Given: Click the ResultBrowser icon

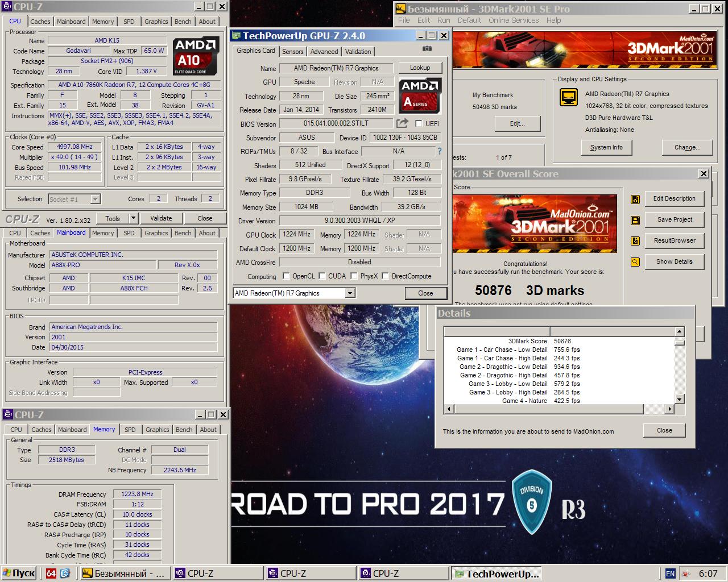Looking at the screenshot, I should coord(635,241).
